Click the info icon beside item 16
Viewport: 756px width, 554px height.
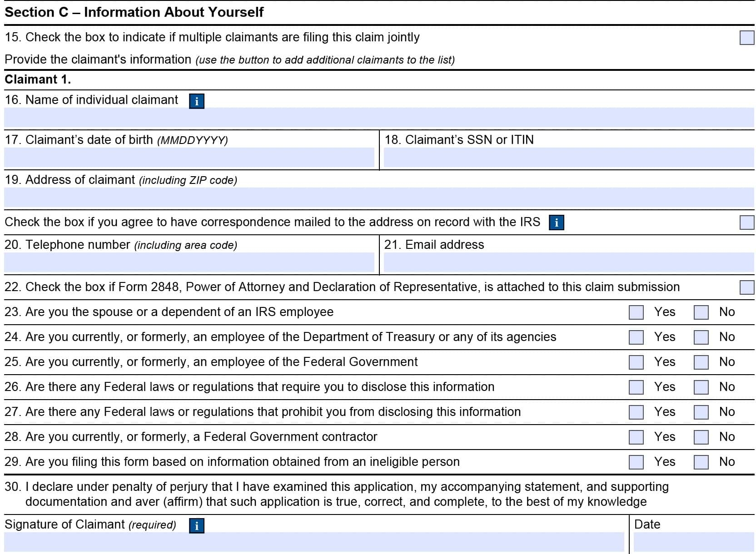coord(196,101)
